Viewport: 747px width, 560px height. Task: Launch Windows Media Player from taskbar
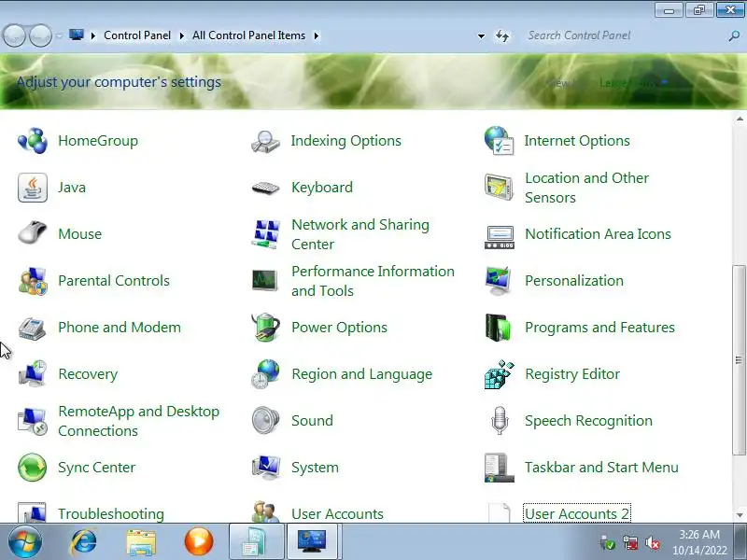point(199,542)
